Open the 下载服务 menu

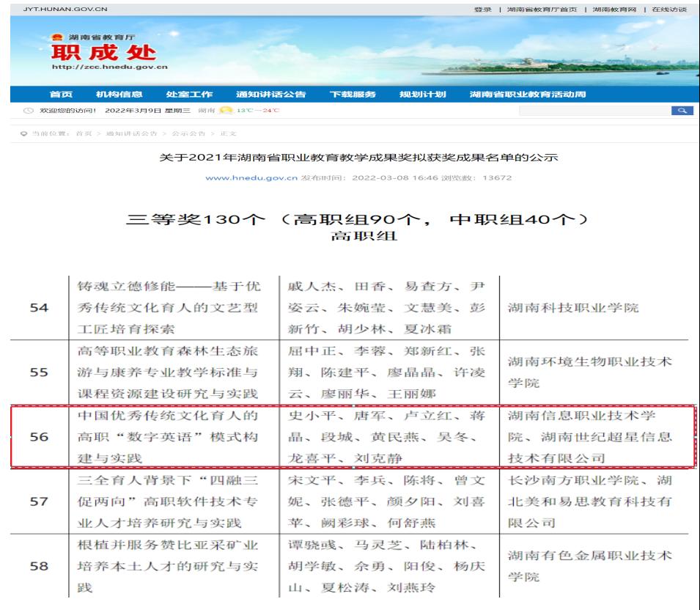click(353, 94)
